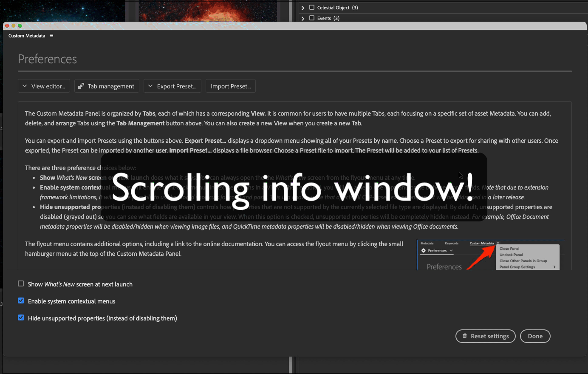Click the flyout menu screenshot thumbnail
The image size is (588, 374).
(x=491, y=255)
